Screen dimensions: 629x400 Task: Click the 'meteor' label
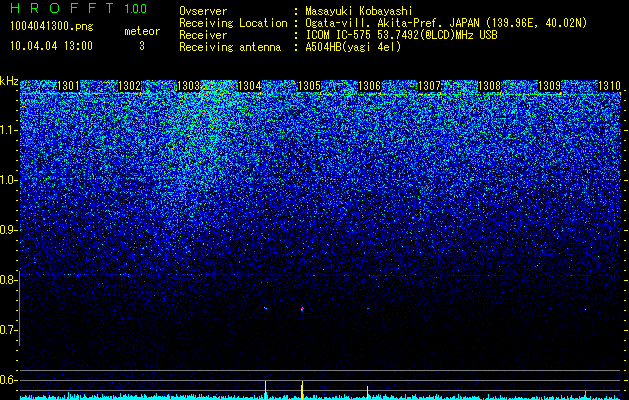coord(142,31)
